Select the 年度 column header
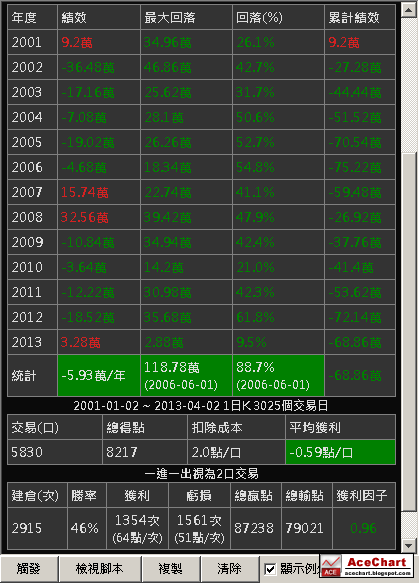Image resolution: width=419 pixels, height=583 pixels. [x=32, y=17]
